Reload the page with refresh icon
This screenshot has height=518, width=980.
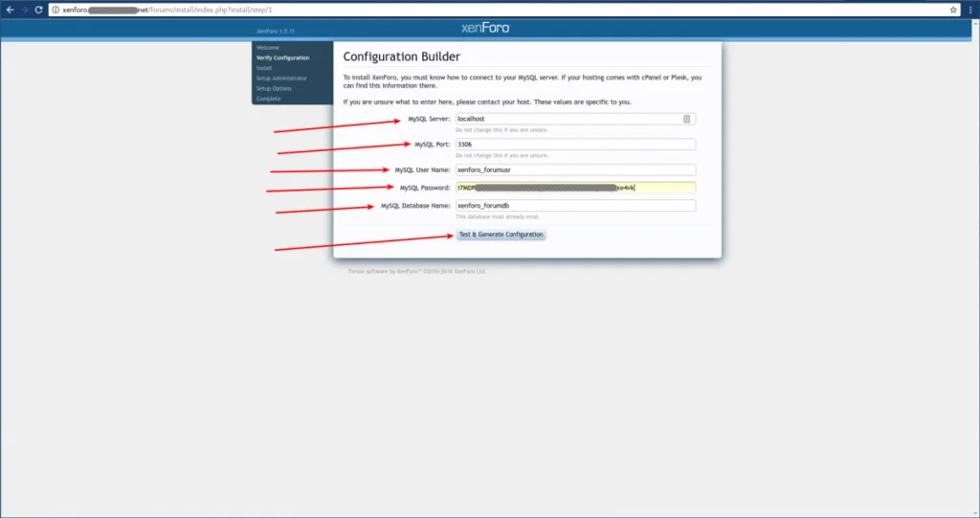[x=38, y=10]
